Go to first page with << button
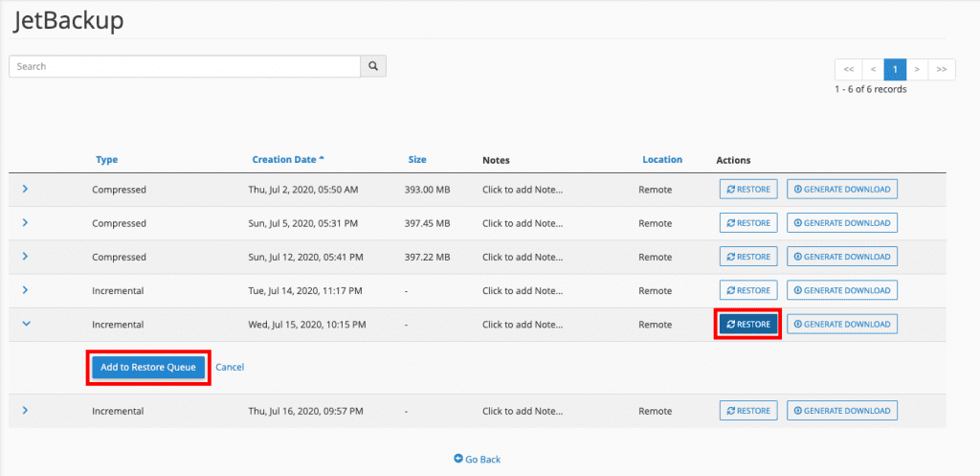The height and width of the screenshot is (476, 980). (x=849, y=69)
